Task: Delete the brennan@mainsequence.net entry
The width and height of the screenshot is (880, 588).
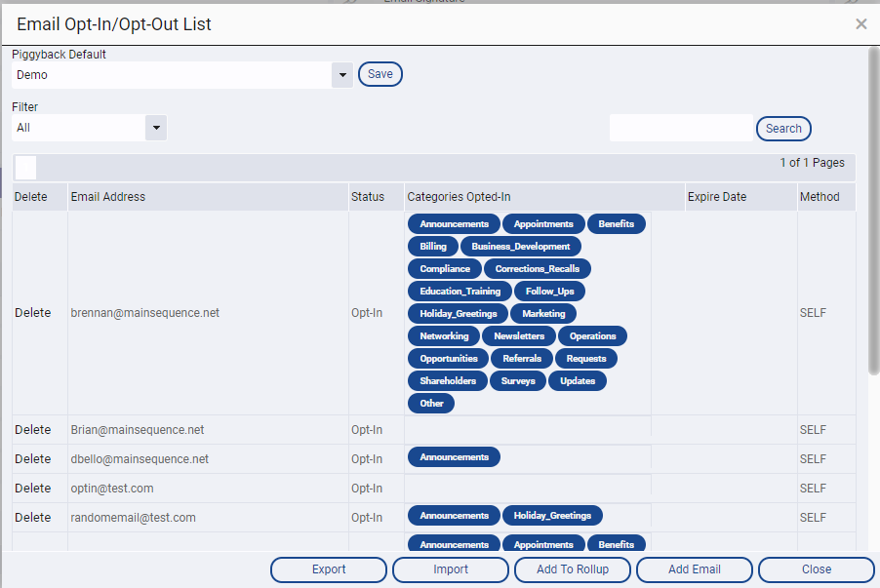Action: click(x=32, y=313)
